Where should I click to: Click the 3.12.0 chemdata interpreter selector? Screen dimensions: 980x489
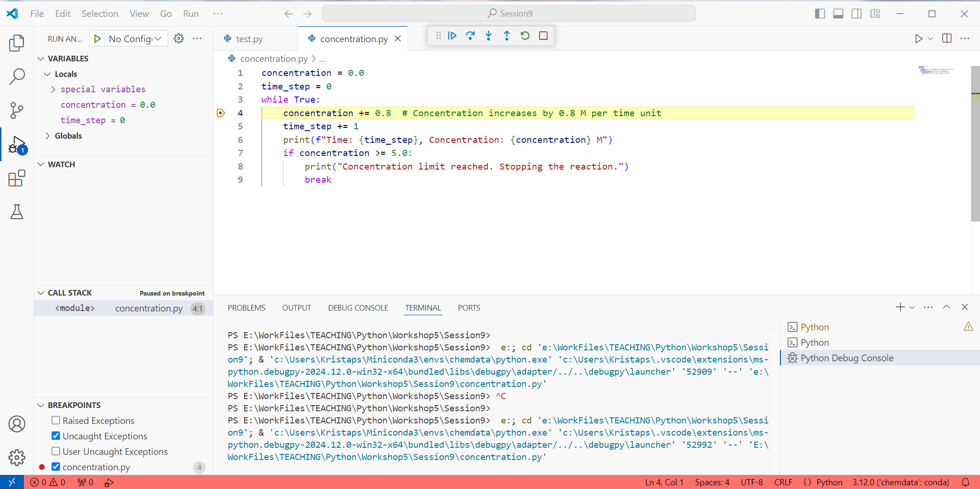point(900,482)
